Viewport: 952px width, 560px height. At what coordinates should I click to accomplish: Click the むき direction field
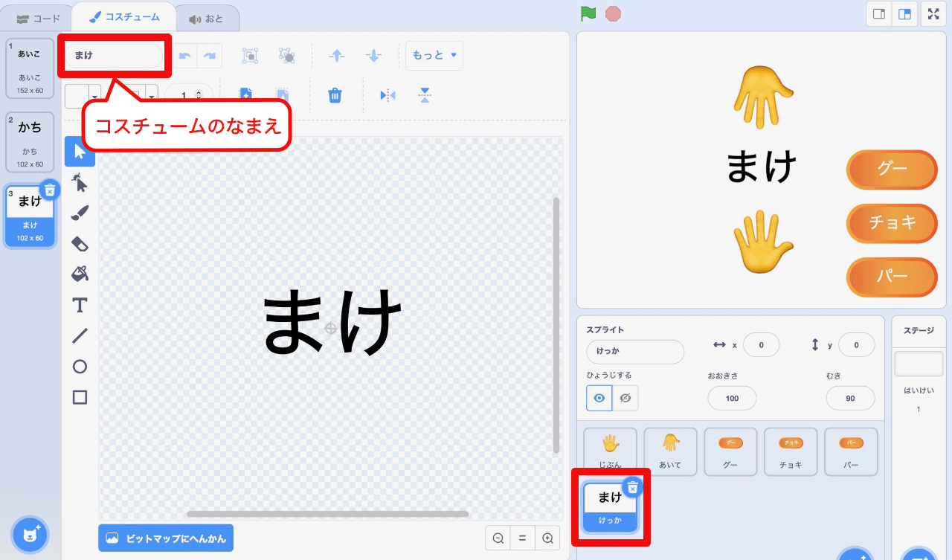[x=850, y=398]
